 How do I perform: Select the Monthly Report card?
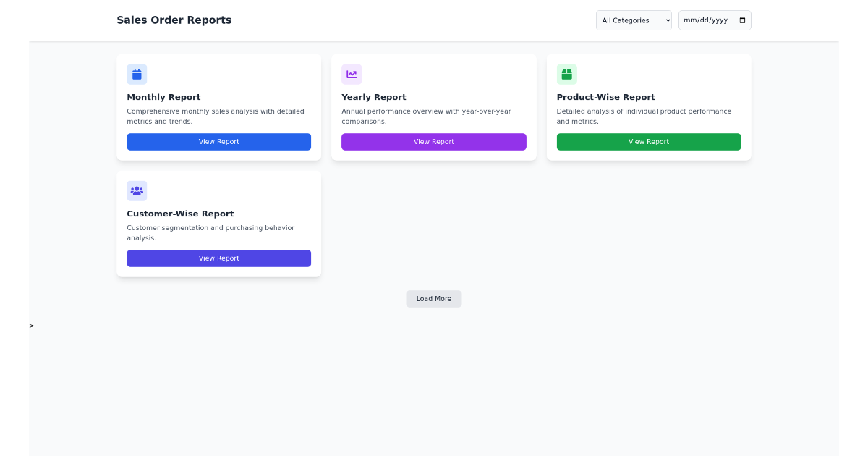point(218,107)
